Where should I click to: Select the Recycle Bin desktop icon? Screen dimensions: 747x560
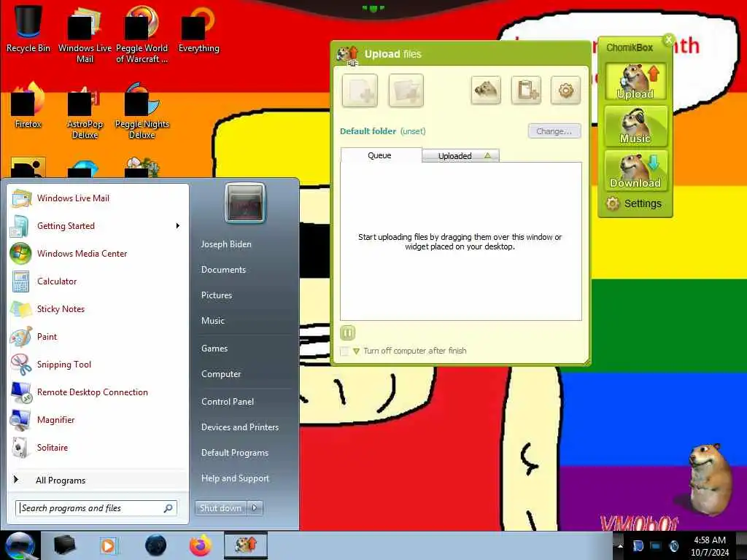28,28
